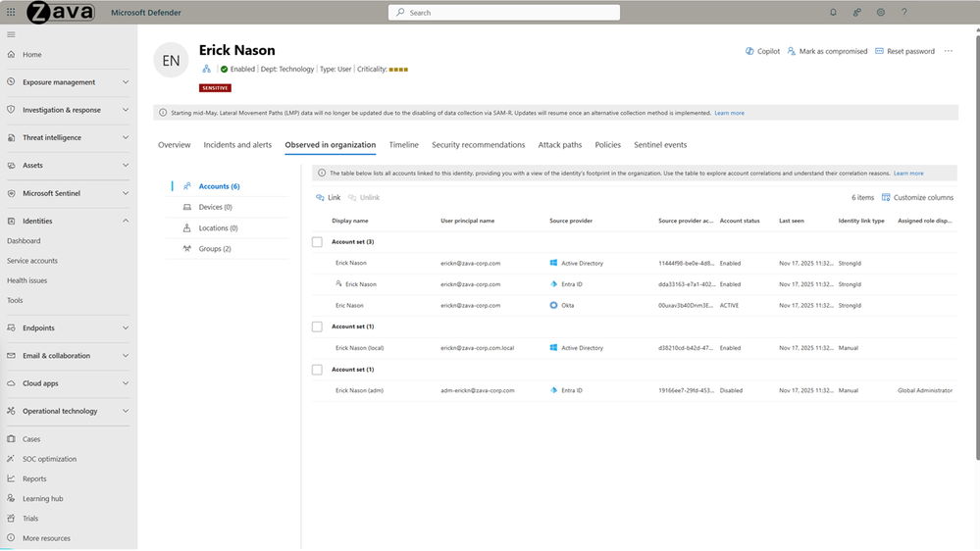Go to Home in the sidebar
This screenshot has height=551, width=980.
click(31, 54)
